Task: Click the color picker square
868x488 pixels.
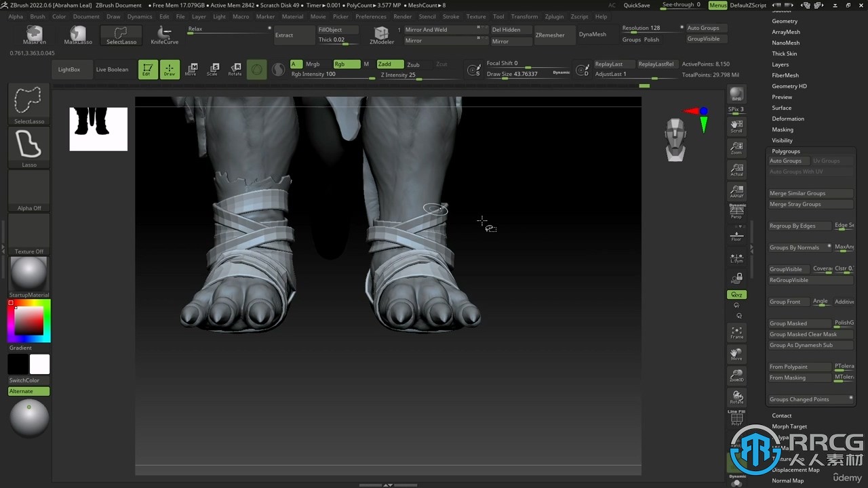Action: [29, 321]
